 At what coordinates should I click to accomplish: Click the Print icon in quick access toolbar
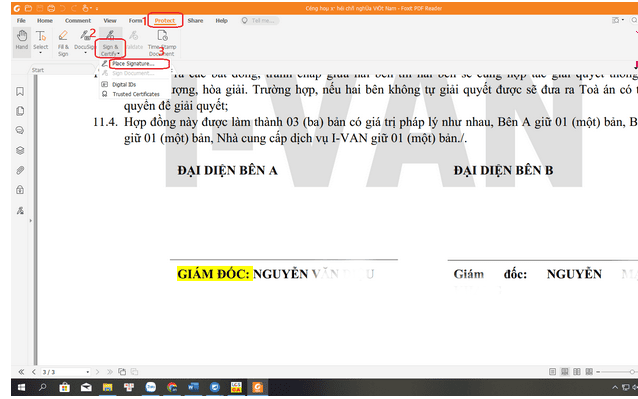coord(51,8)
